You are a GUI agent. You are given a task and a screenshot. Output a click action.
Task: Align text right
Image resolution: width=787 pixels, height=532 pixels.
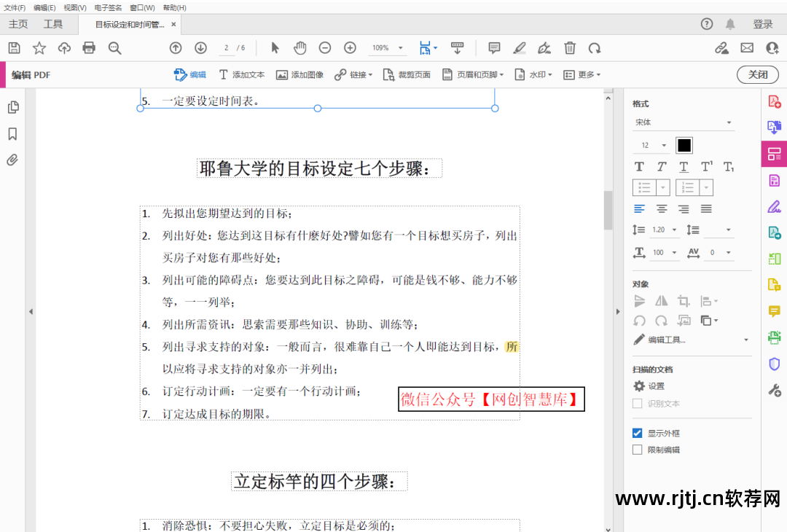pyautogui.click(x=684, y=208)
